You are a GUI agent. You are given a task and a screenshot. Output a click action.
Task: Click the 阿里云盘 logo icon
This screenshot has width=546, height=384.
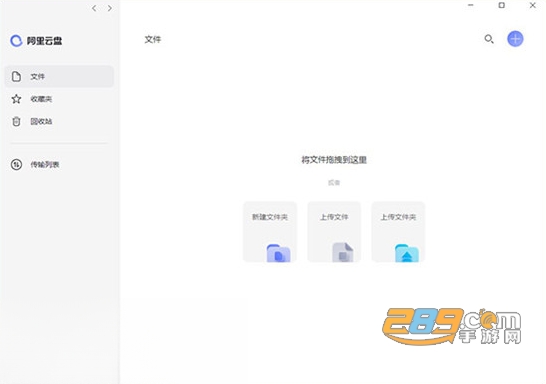coord(16,41)
